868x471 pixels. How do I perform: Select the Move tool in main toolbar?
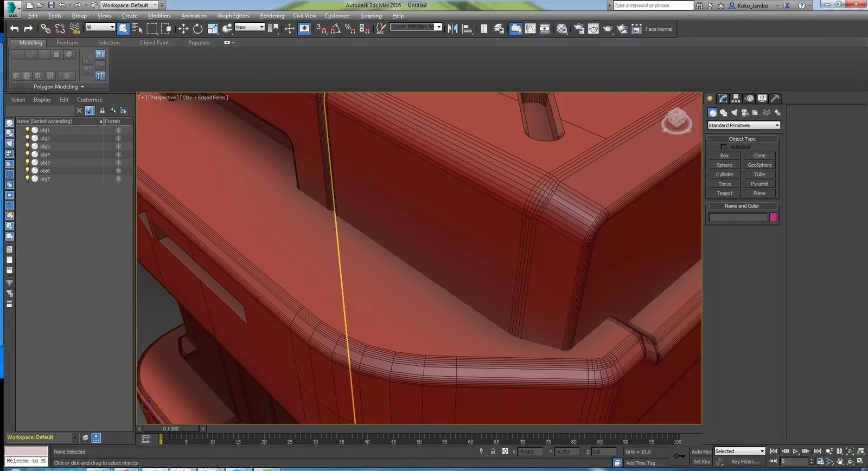(x=183, y=29)
